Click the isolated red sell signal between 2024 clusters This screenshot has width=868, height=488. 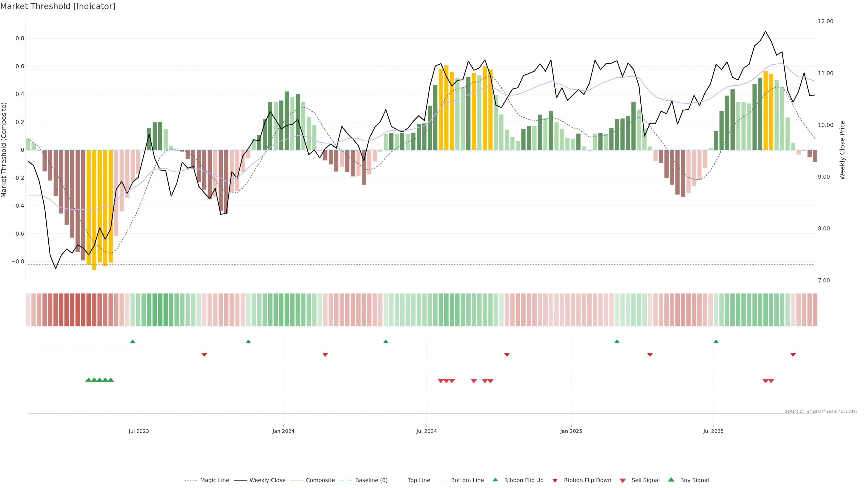pyautogui.click(x=474, y=381)
